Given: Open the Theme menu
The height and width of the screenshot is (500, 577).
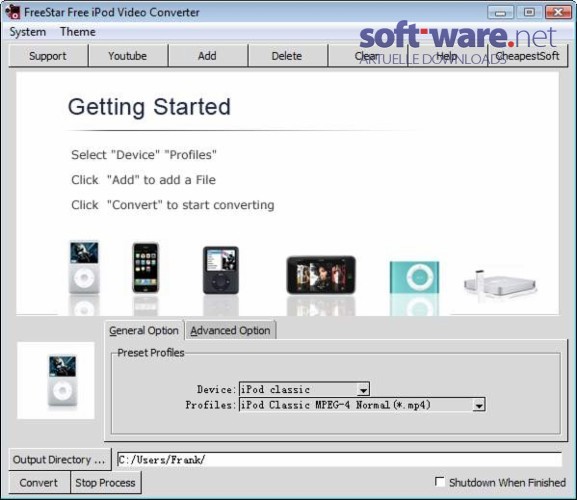Looking at the screenshot, I should 78,32.
